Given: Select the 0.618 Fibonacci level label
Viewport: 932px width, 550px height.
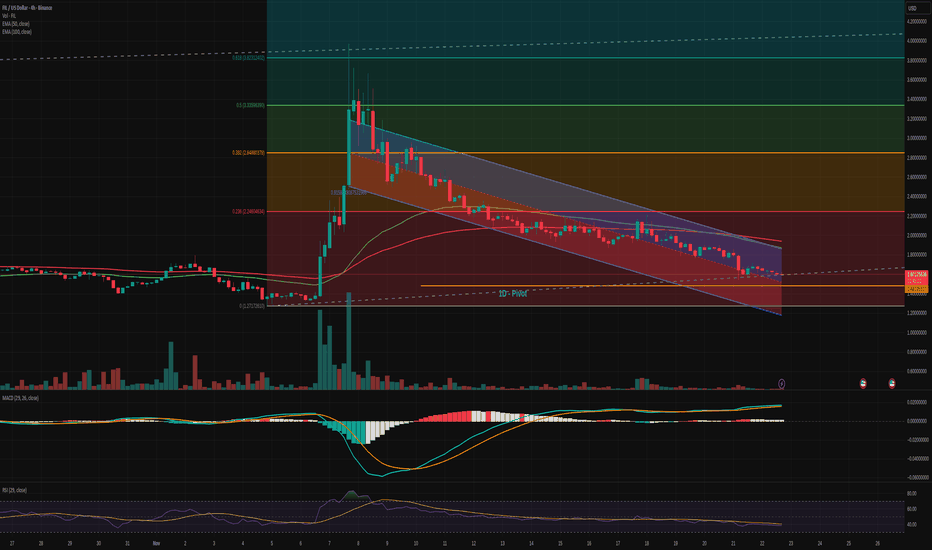Looking at the screenshot, I should 248,58.
